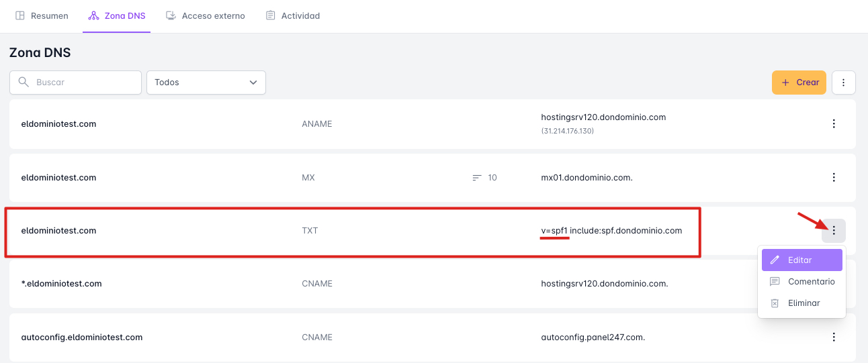Click the MX priority icon showing 10
This screenshot has width=868, height=363.
click(x=477, y=178)
